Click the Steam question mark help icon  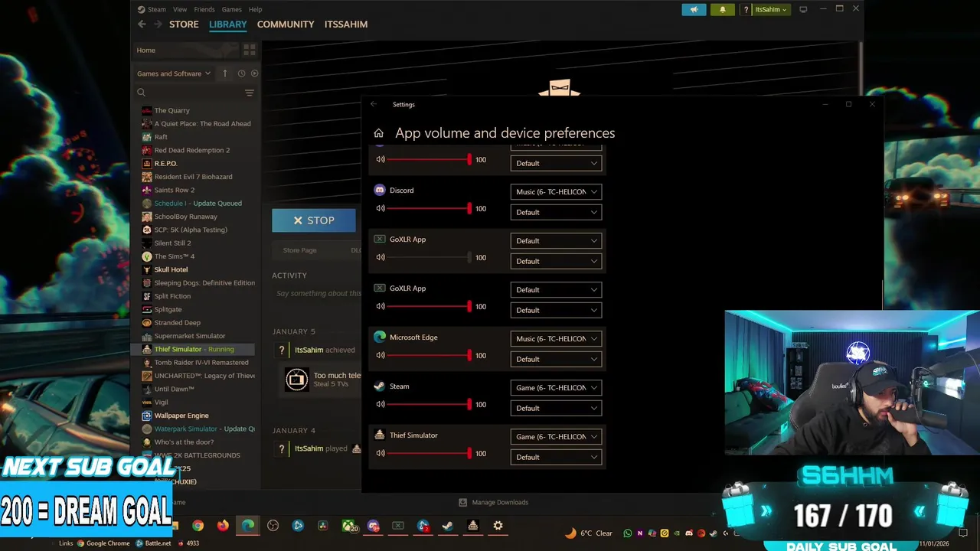click(746, 10)
